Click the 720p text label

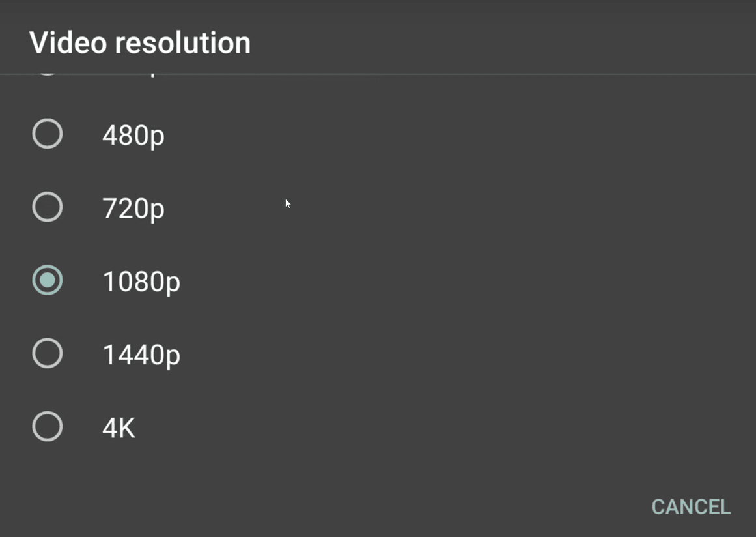[x=132, y=208]
